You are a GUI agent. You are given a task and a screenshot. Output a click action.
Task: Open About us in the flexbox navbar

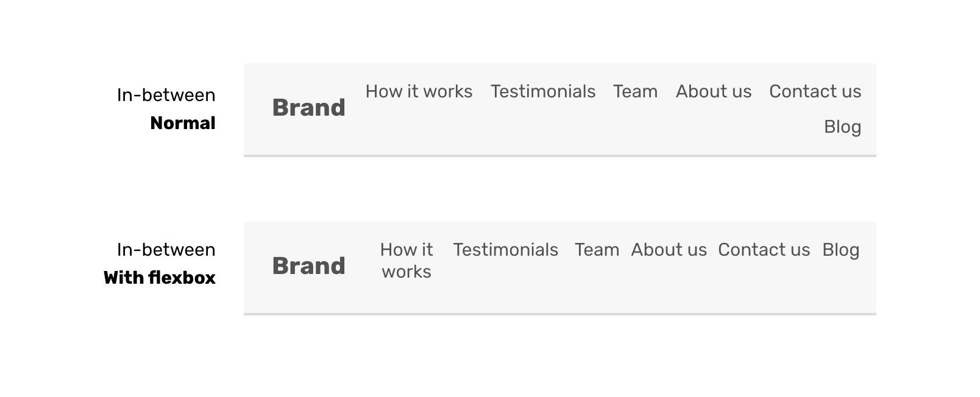(669, 250)
